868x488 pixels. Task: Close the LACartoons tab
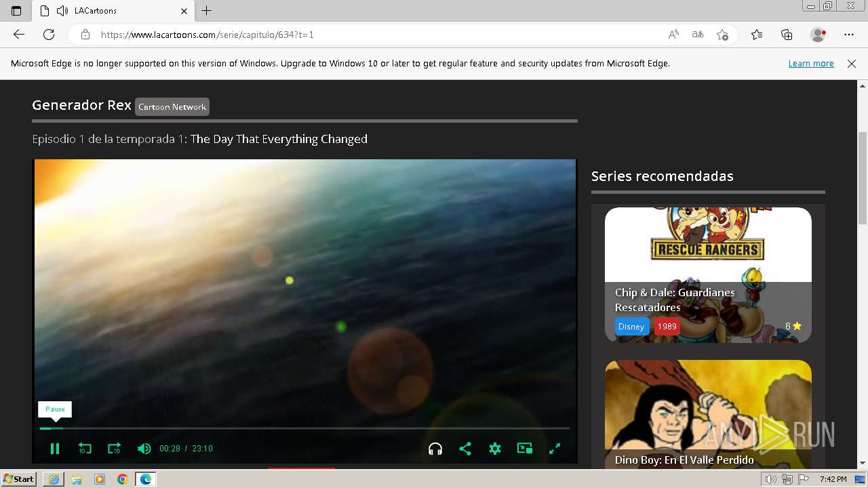(x=184, y=11)
